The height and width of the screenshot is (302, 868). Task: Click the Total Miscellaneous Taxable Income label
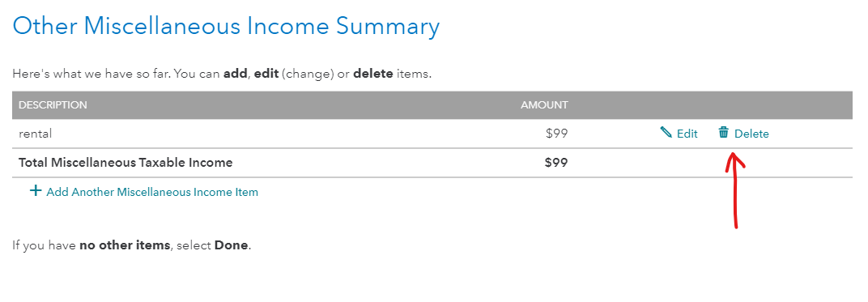(126, 163)
